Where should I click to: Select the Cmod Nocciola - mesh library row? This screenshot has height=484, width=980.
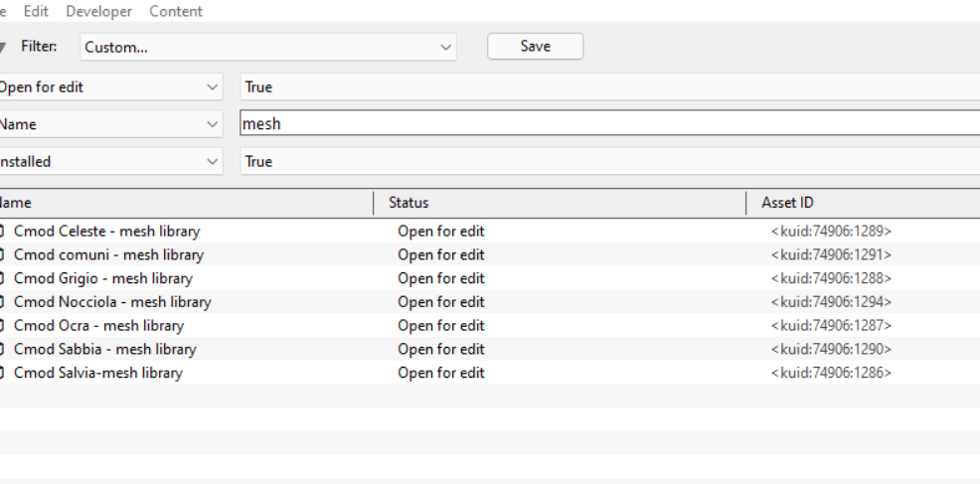click(x=490, y=302)
